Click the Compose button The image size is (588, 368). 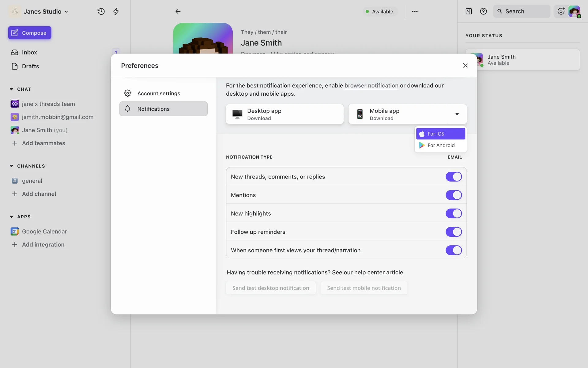(30, 33)
